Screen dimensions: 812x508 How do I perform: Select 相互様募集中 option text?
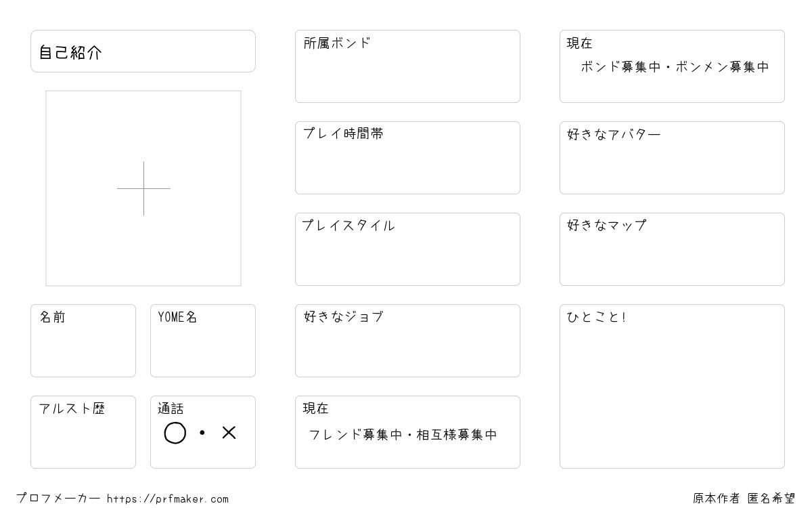tap(457, 435)
